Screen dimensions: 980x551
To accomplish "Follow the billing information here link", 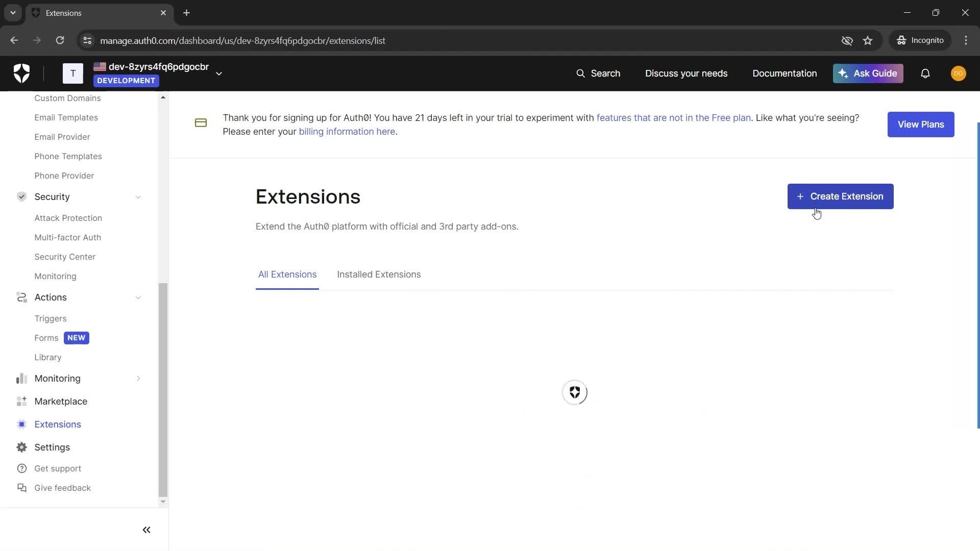I will pos(347,132).
